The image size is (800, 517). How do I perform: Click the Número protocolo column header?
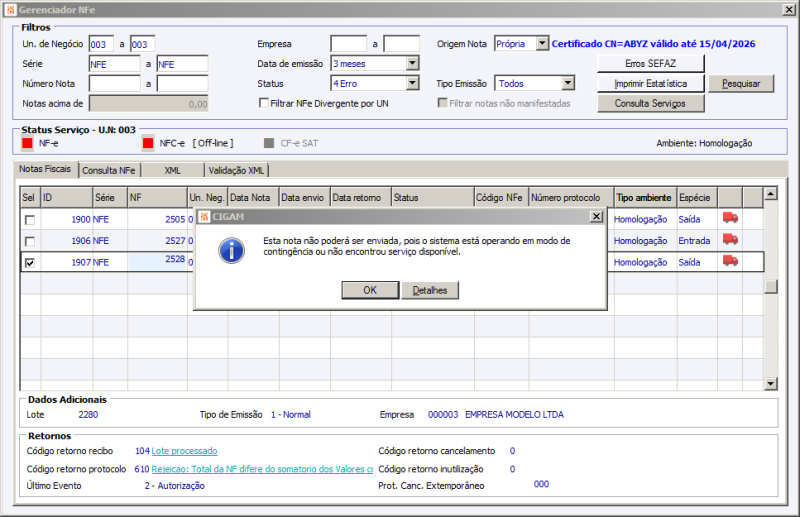pyautogui.click(x=571, y=198)
